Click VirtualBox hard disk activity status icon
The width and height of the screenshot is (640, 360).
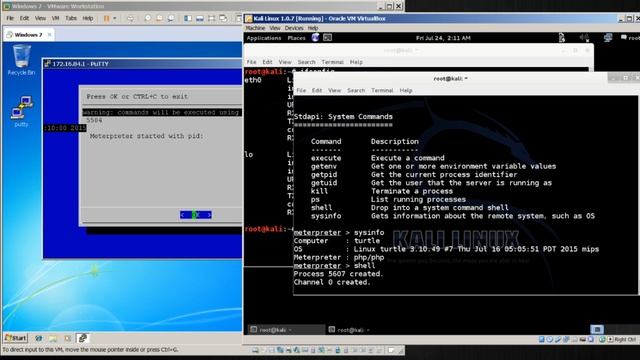click(542, 339)
